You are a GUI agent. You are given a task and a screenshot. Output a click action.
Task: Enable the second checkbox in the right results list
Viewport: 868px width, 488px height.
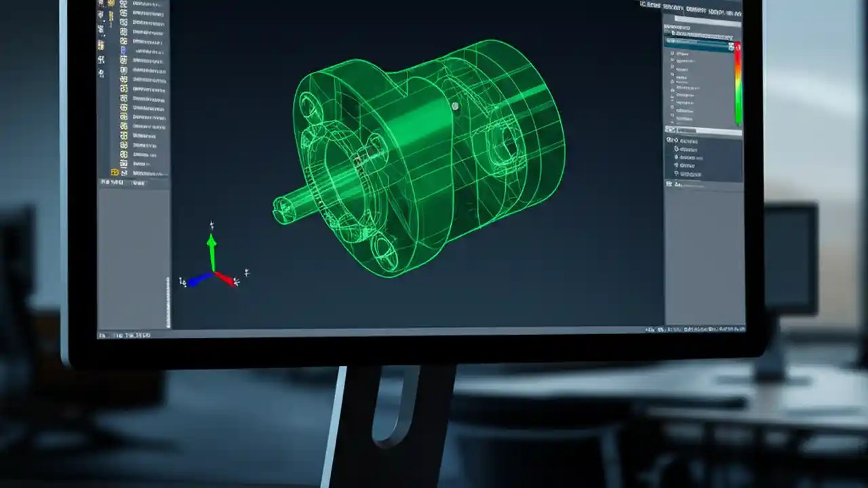672,61
